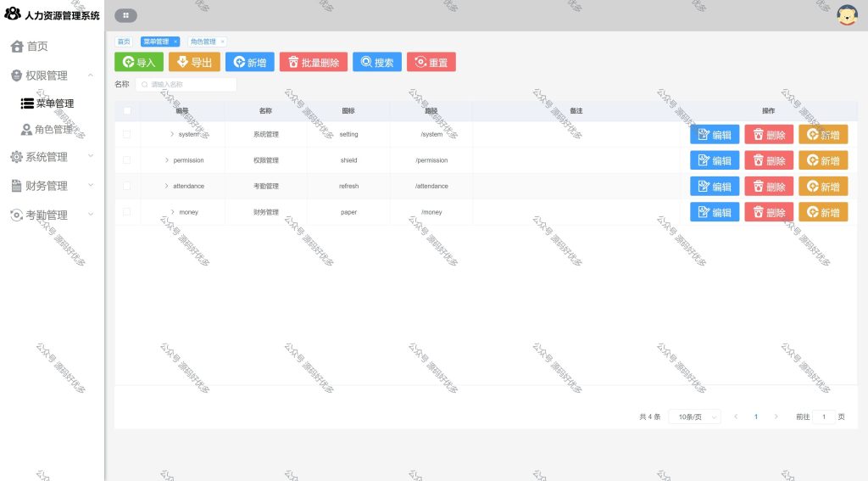Collapse the 权限管理 sidebar group
This screenshot has width=868, height=481.
coord(52,76)
